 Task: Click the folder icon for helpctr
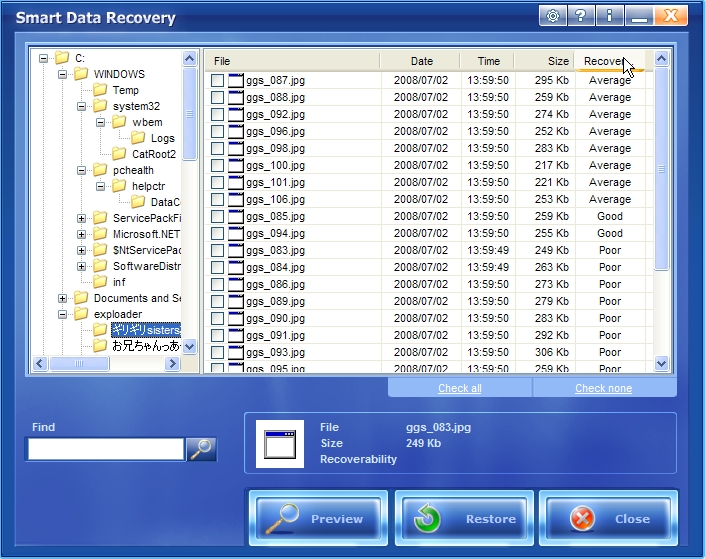[x=119, y=186]
